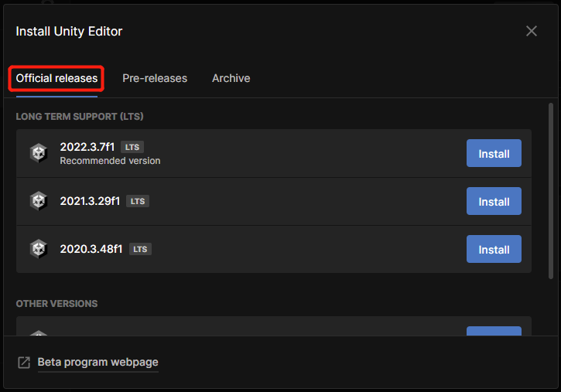The width and height of the screenshot is (561, 392).
Task: Select the 2020.3.48f1 version text
Action: tap(91, 249)
